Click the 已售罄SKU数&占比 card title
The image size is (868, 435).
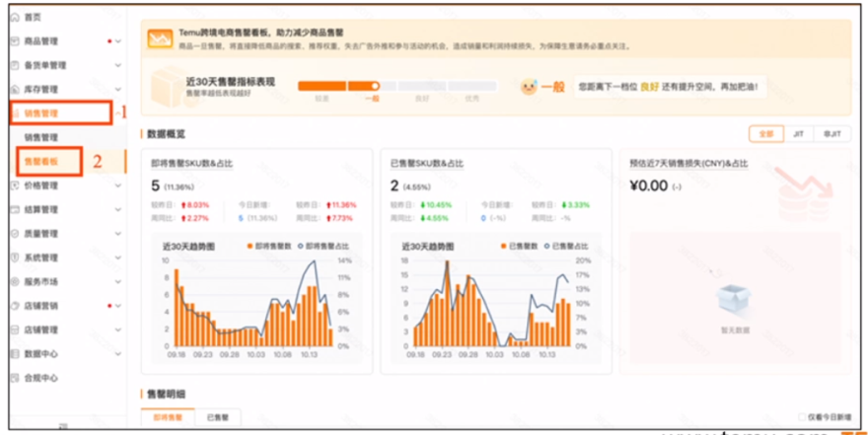click(x=426, y=164)
